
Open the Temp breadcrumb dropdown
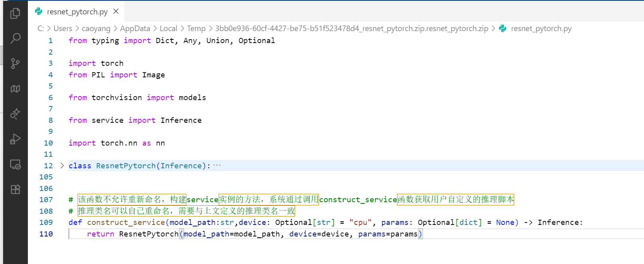pyautogui.click(x=196, y=29)
